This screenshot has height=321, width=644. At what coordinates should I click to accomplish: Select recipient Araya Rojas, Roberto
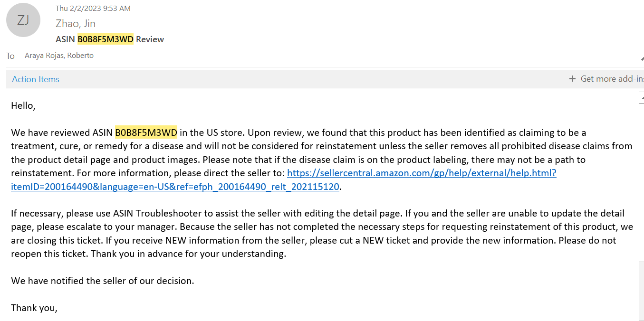coord(59,56)
